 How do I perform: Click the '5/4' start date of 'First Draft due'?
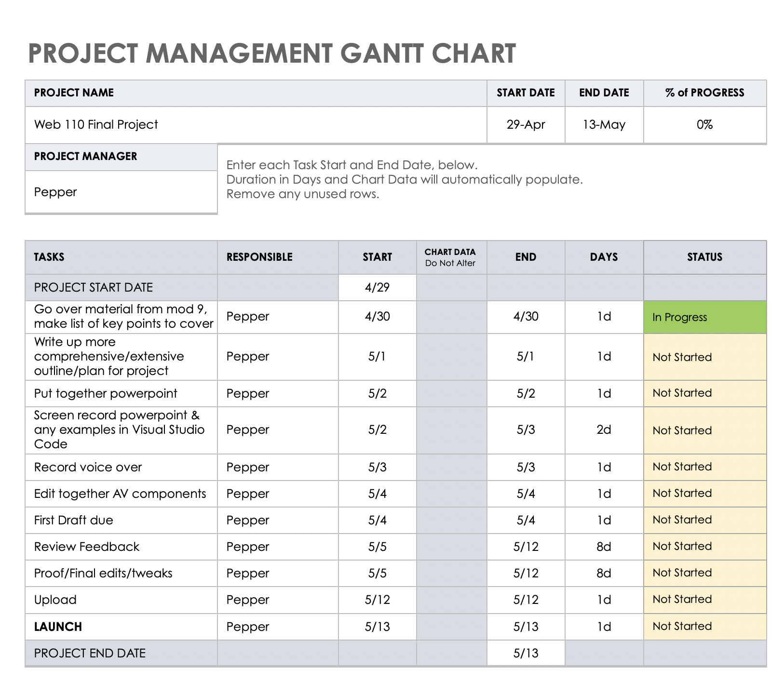pyautogui.click(x=378, y=521)
